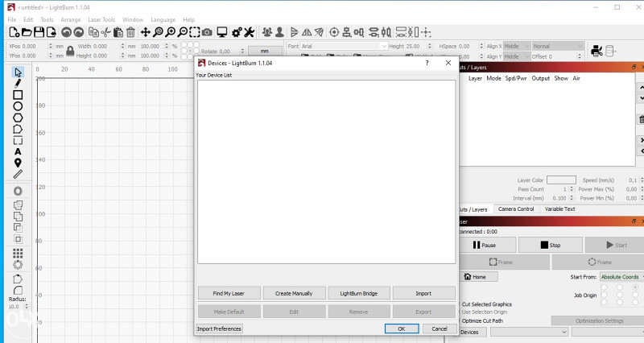
Task: Open Start From Absolute Coords dropdown
Action: point(621,277)
